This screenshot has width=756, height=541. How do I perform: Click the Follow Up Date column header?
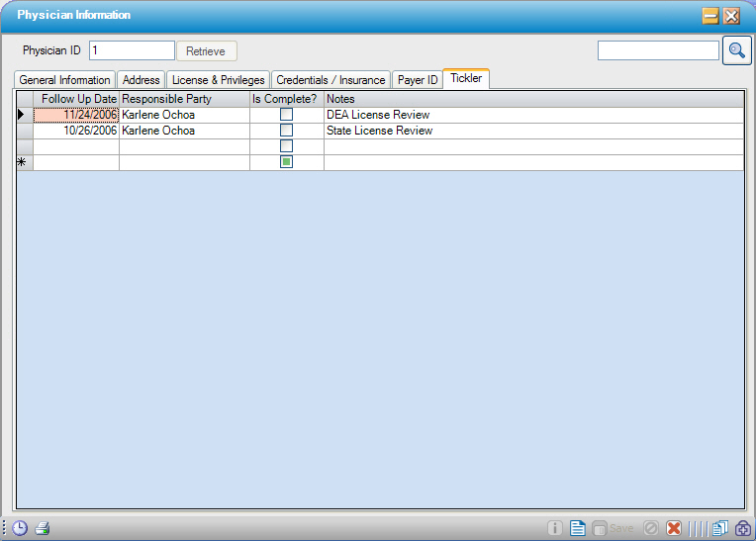77,99
